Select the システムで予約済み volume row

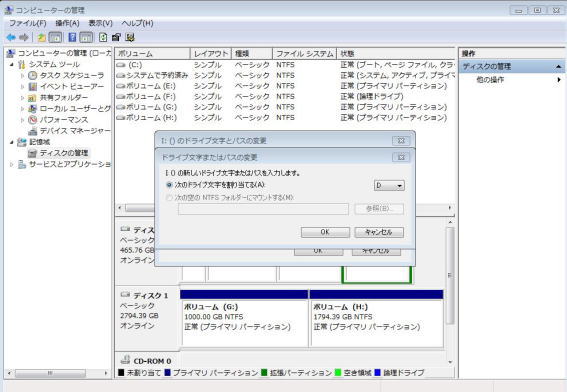click(285, 75)
